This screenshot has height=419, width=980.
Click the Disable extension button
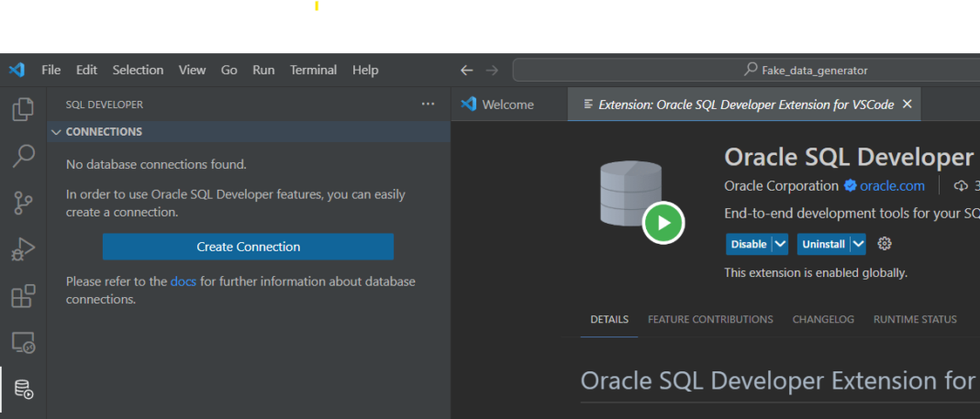point(749,244)
